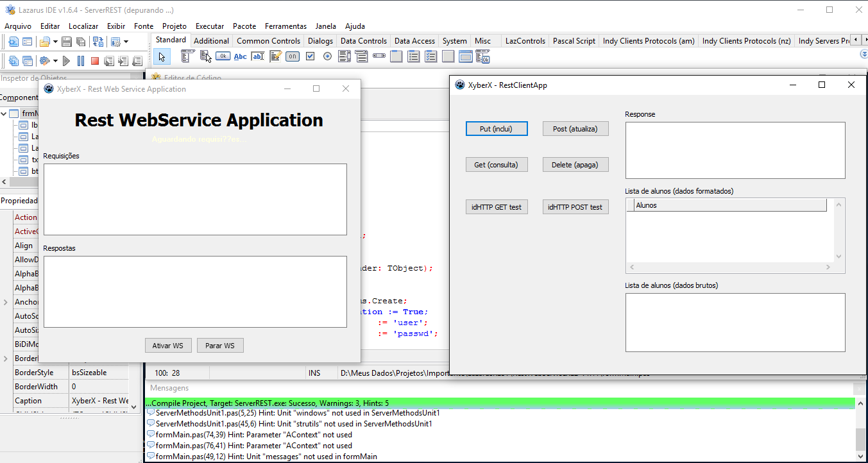Image resolution: width=868 pixels, height=463 pixels.
Task: Select the TButton component icon labeled Ok
Action: (223, 56)
